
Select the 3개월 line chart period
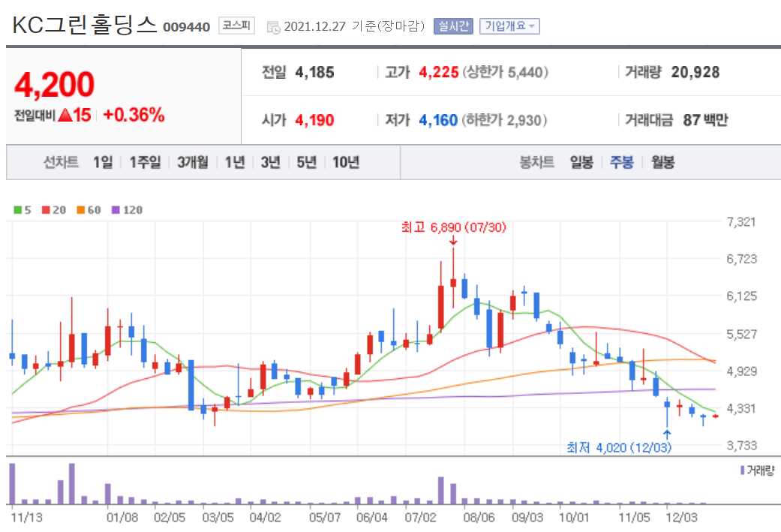point(193,162)
